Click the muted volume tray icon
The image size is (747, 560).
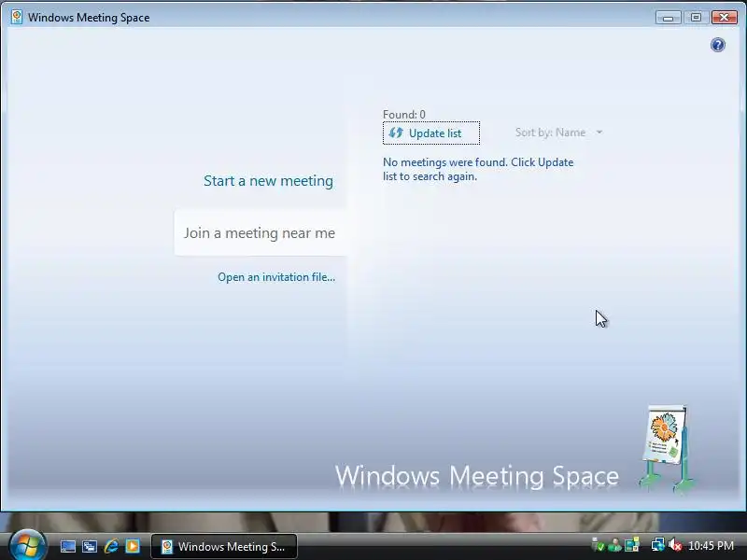[674, 545]
